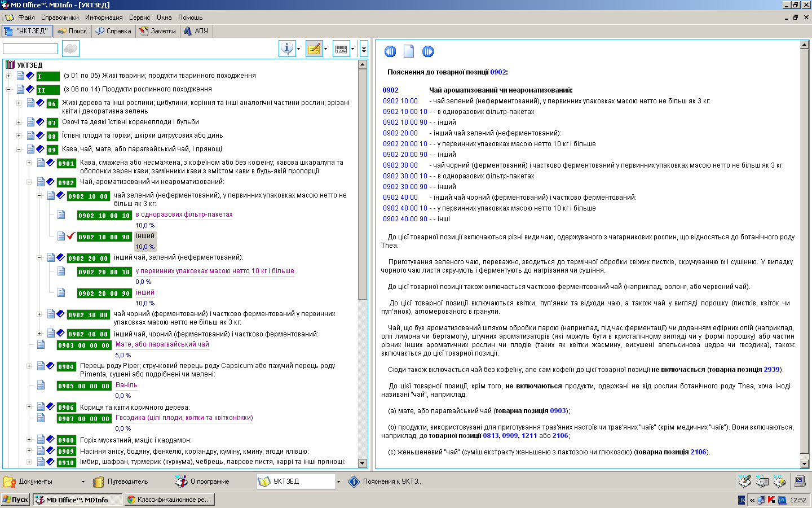
Task: Open the Документы bottom panel button
Action: point(36,481)
